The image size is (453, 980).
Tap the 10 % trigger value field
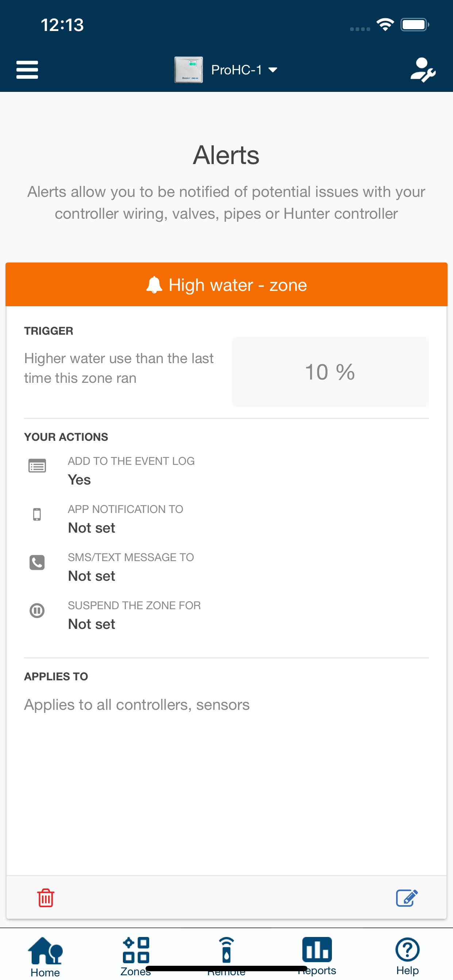[x=330, y=372]
